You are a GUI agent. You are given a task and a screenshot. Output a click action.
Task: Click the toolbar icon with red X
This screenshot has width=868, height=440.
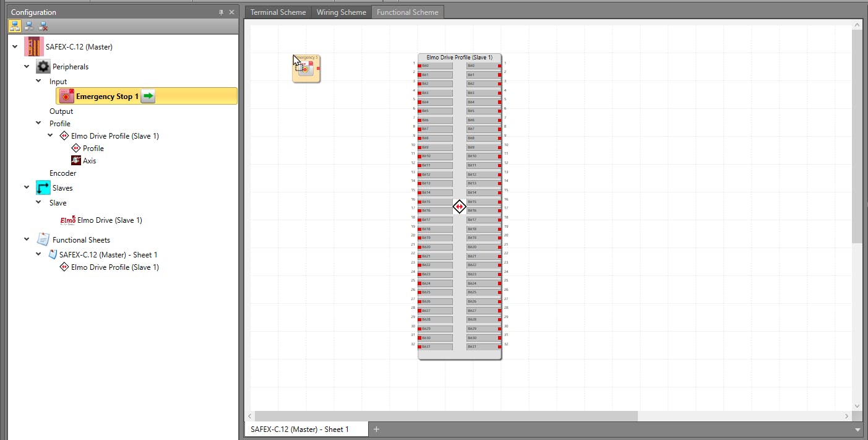43,26
